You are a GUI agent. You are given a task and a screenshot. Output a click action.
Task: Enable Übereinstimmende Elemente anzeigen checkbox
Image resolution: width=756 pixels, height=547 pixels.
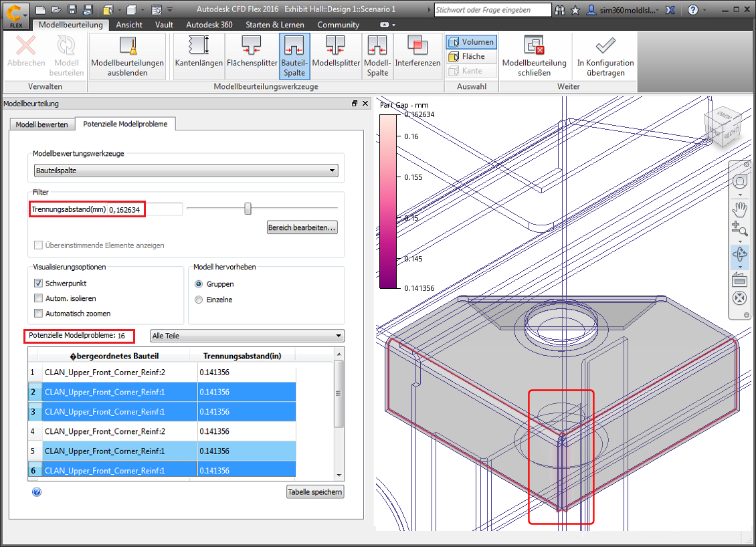(39, 245)
